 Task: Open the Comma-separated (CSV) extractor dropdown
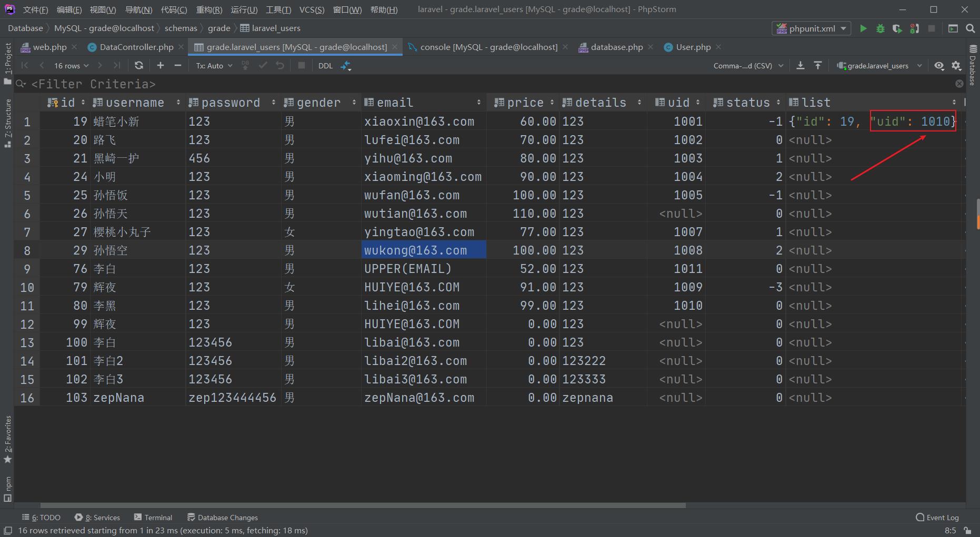point(748,65)
